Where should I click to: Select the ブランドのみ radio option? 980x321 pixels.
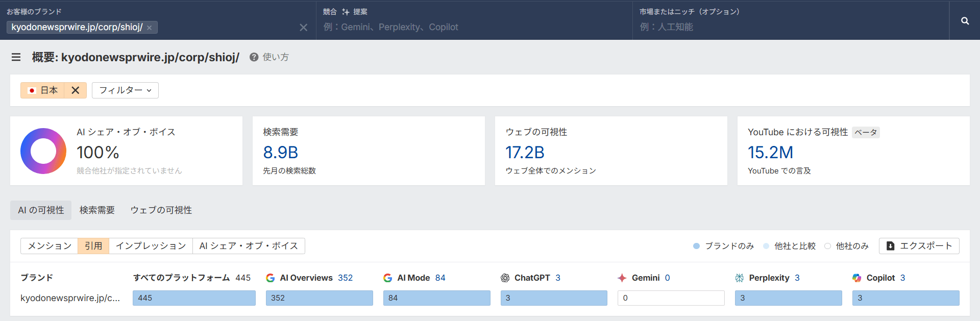tap(696, 246)
